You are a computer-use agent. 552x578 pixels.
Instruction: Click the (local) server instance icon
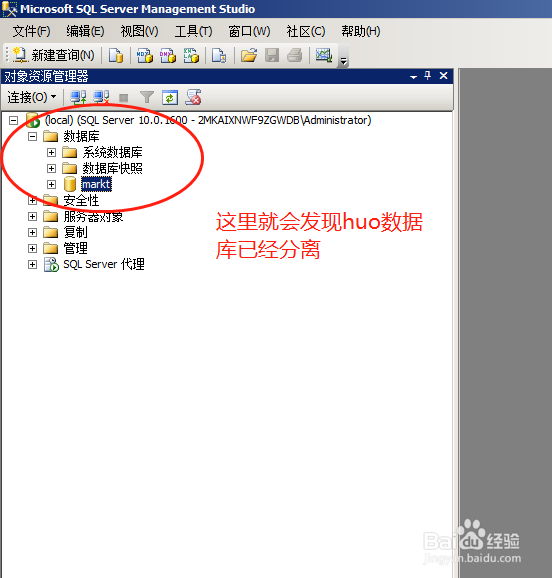coord(32,120)
